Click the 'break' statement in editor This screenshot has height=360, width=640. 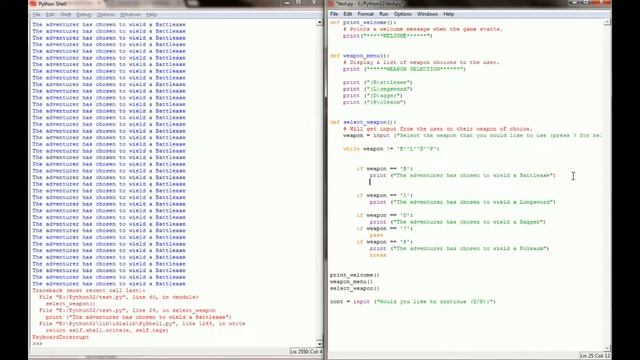pos(378,255)
